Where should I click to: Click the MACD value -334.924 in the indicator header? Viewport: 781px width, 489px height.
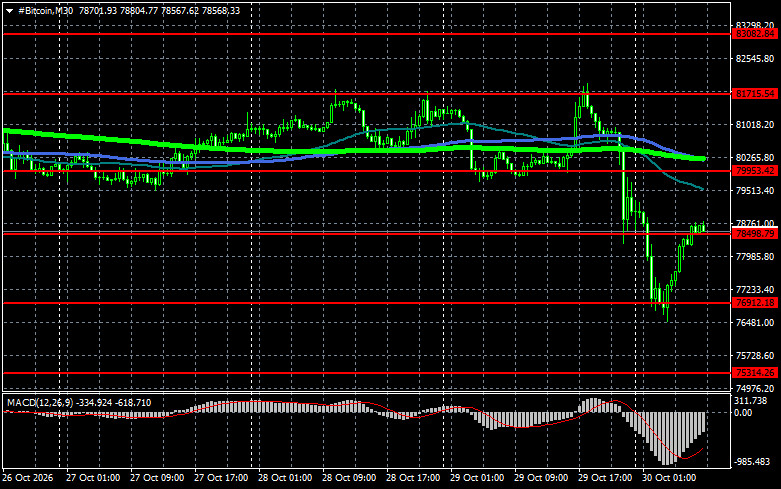click(x=94, y=402)
